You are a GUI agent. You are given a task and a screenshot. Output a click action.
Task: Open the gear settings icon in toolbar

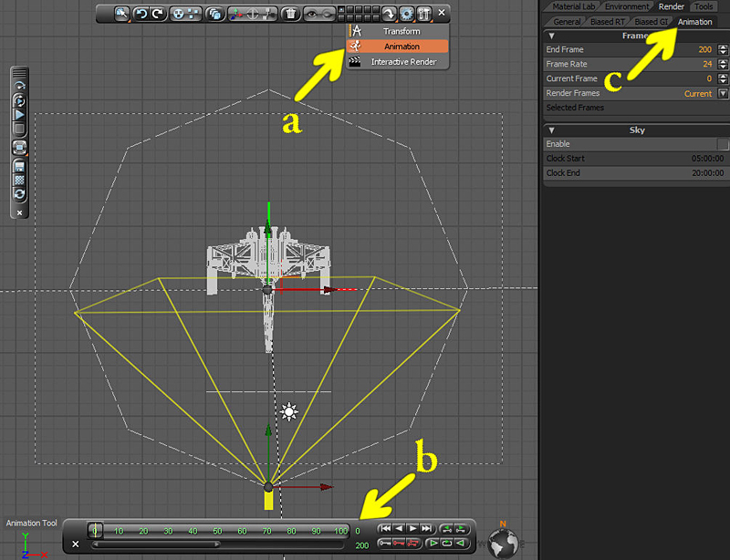407,14
